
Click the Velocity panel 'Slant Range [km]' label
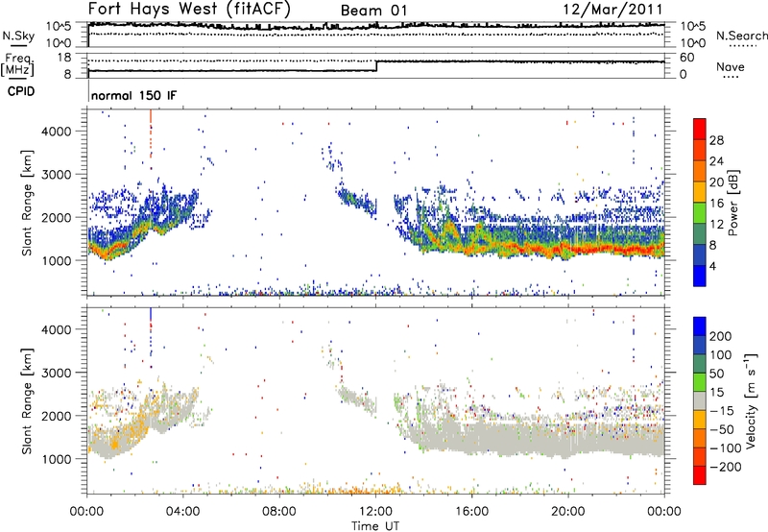pos(27,401)
